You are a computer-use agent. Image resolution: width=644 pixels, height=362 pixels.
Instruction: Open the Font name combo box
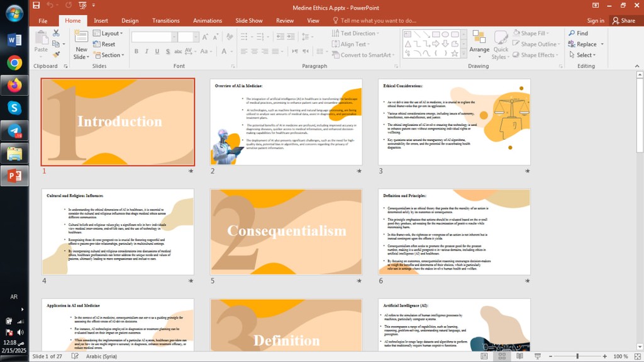coord(154,37)
